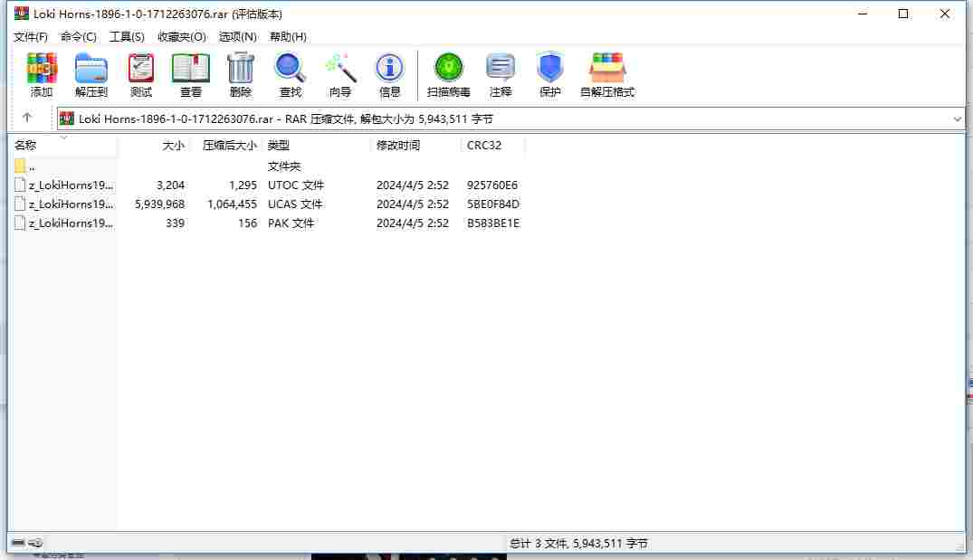Click the PAK file's document icon

(x=20, y=223)
